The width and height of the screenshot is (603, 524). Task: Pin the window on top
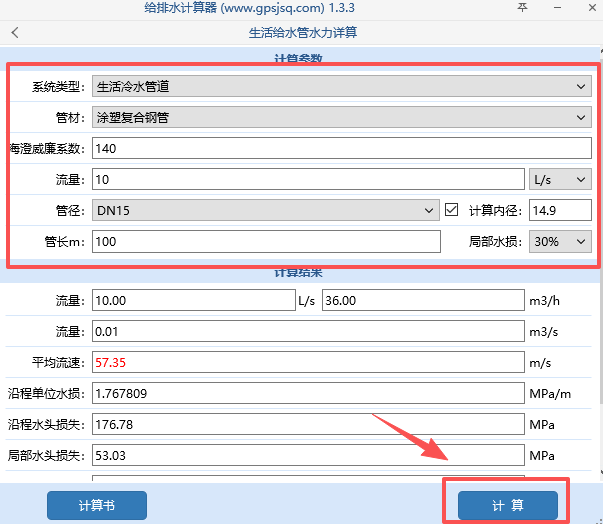tap(522, 8)
